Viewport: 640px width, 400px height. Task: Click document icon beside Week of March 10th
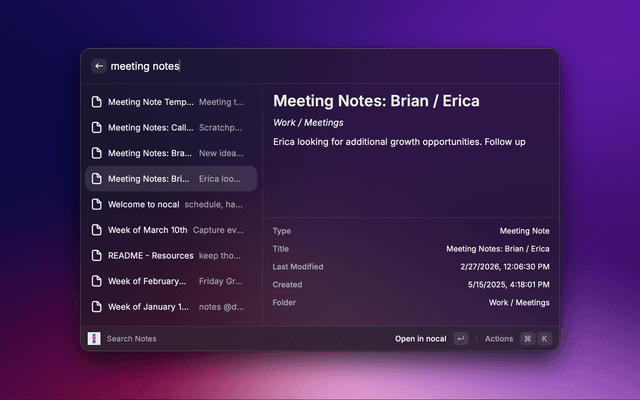[97, 230]
